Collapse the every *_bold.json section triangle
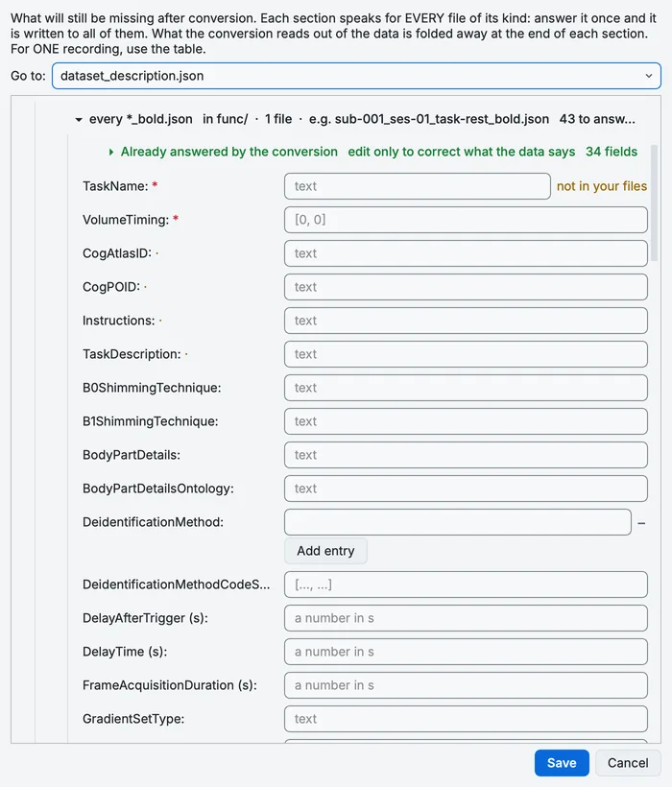The image size is (672, 787). coord(79,119)
